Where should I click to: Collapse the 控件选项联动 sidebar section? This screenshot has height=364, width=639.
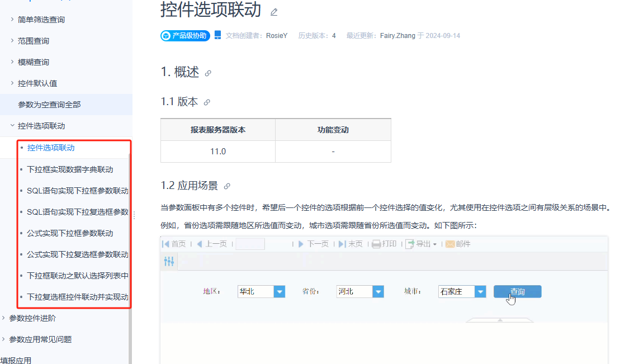click(12, 126)
